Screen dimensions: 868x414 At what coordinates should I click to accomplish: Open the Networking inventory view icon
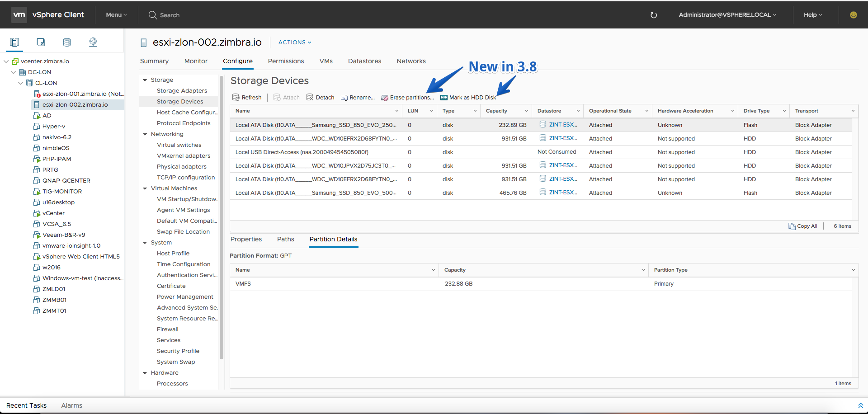pyautogui.click(x=93, y=42)
